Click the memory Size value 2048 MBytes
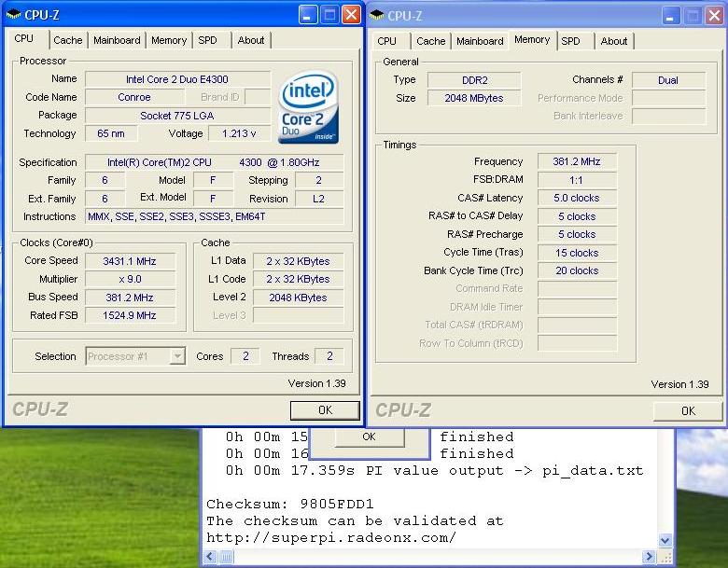This screenshot has height=568, width=728. point(474,98)
